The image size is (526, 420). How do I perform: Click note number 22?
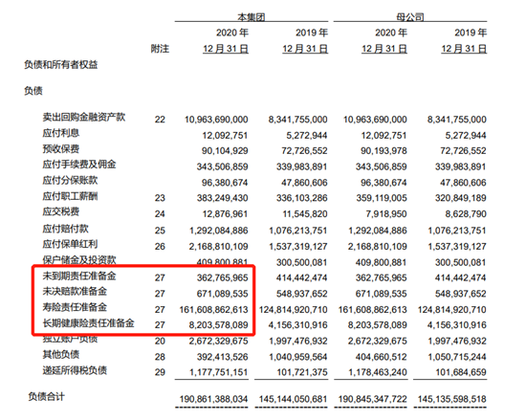coord(160,120)
